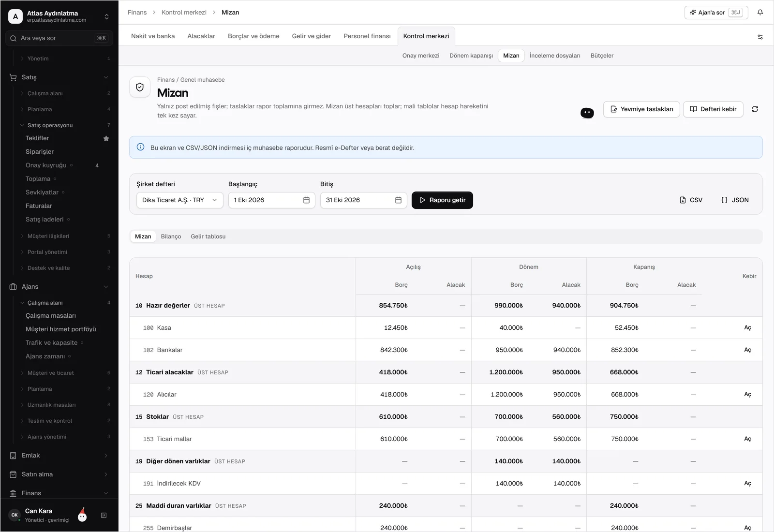Expand the Müşteri ilişkileri tree item
This screenshot has width=774, height=532.
pyautogui.click(x=48, y=236)
